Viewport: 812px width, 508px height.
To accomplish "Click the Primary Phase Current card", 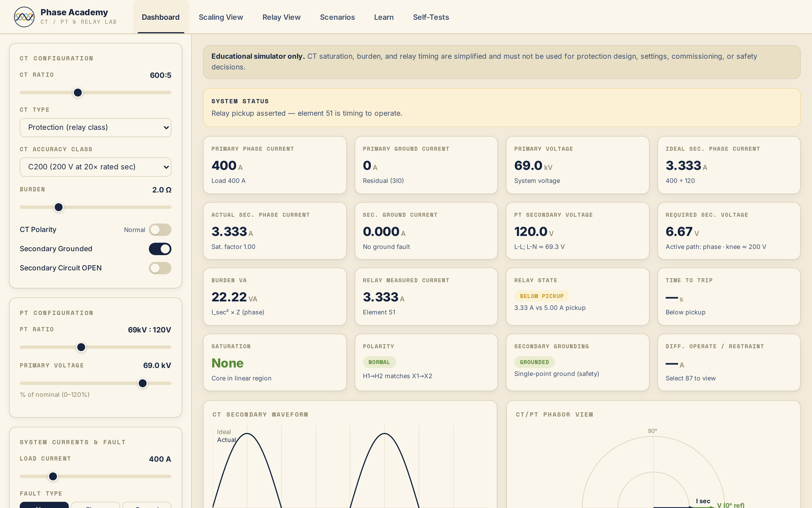I will click(275, 165).
